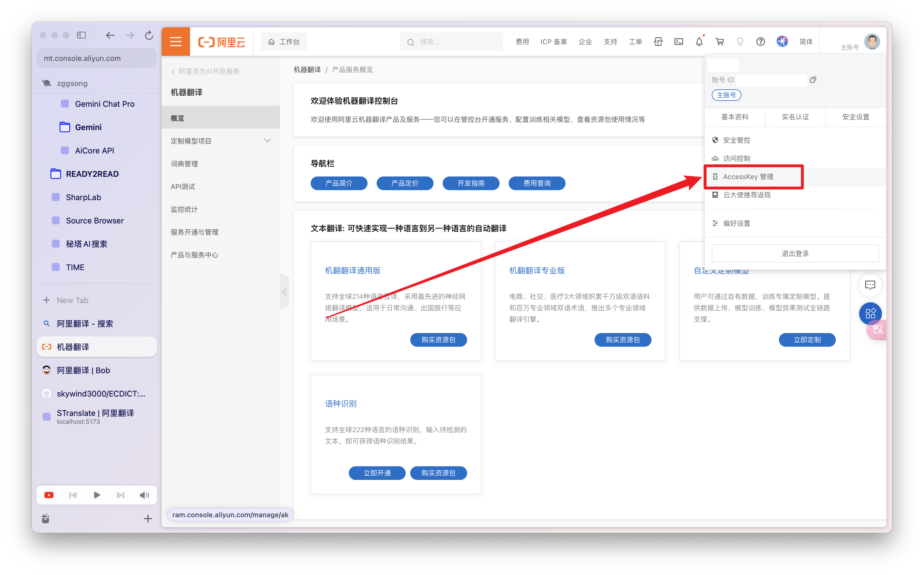
Task: Click 开发指南 button
Action: click(471, 183)
